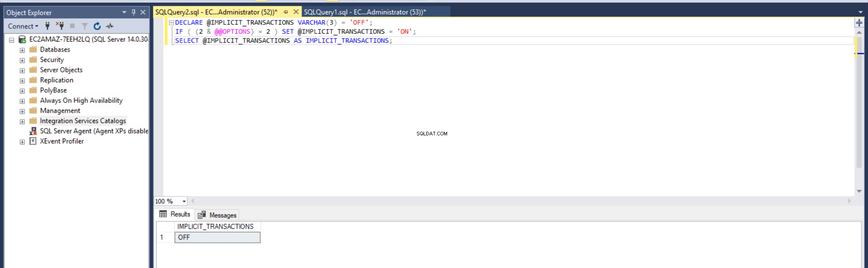
Task: Click the Stop square icon in Object Explorer toolbar
Action: [72, 26]
